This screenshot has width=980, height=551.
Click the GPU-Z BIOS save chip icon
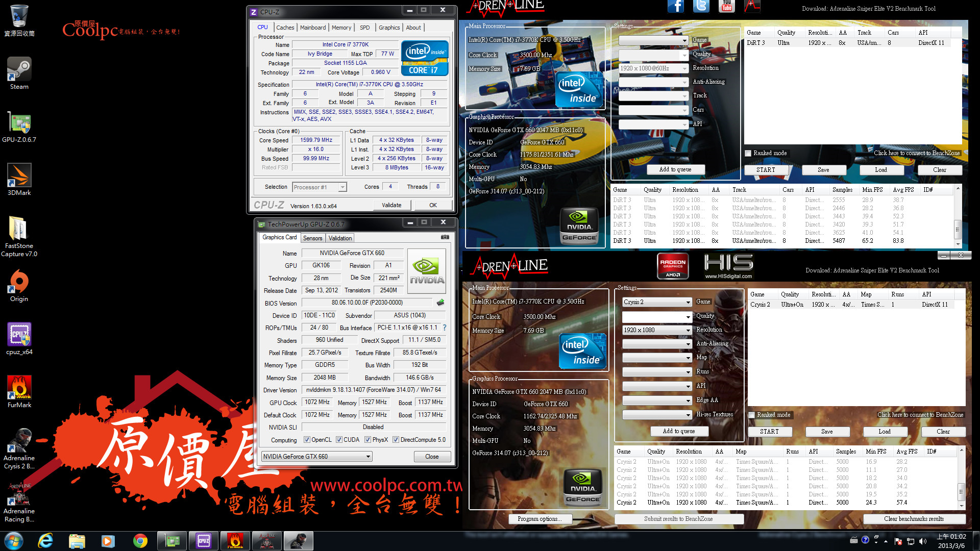click(x=440, y=303)
